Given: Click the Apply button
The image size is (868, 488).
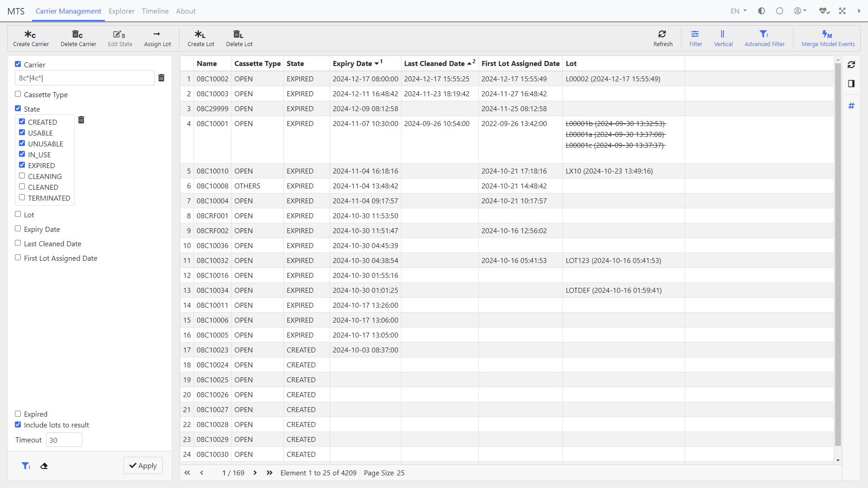Looking at the screenshot, I should point(143,465).
